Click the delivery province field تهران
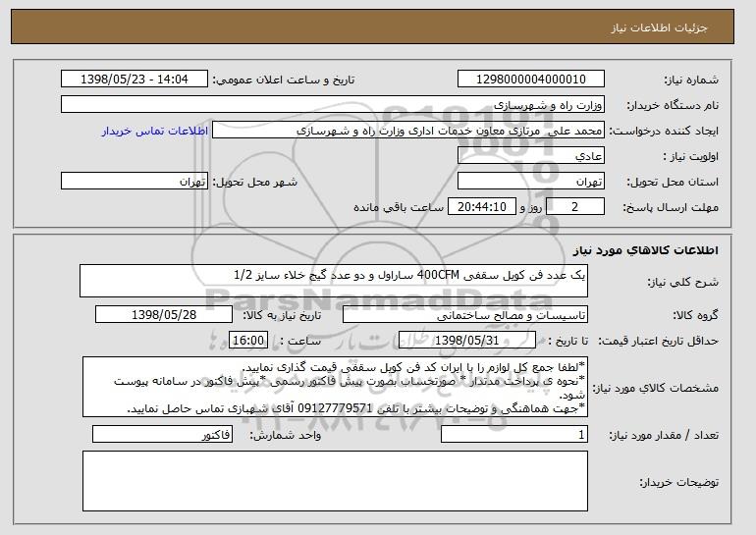The height and width of the screenshot is (535, 756). coord(531,182)
